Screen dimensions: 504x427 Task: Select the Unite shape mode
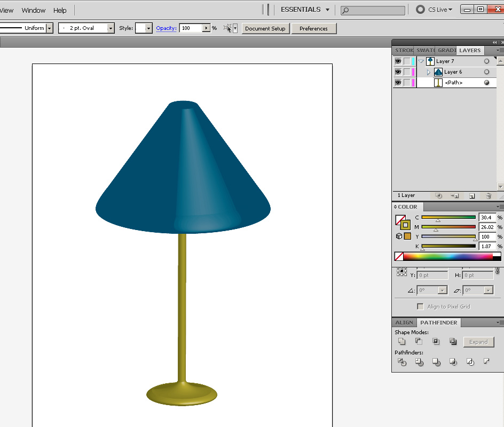(x=401, y=342)
